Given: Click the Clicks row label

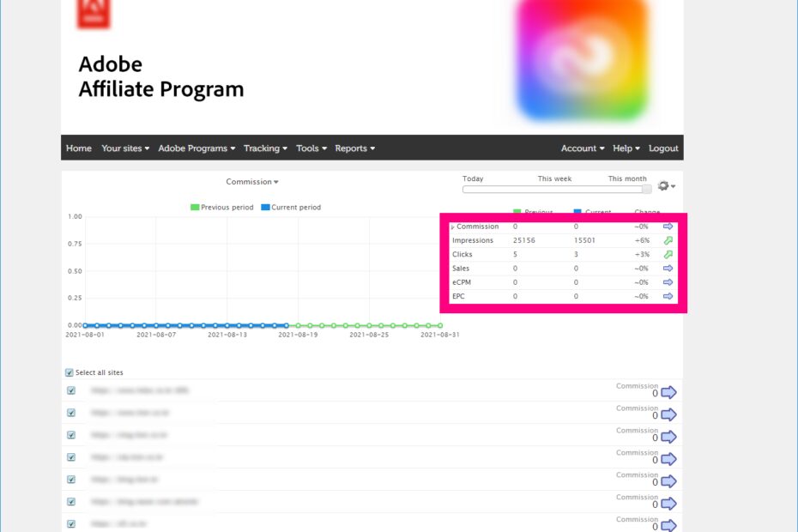Looking at the screenshot, I should 462,254.
